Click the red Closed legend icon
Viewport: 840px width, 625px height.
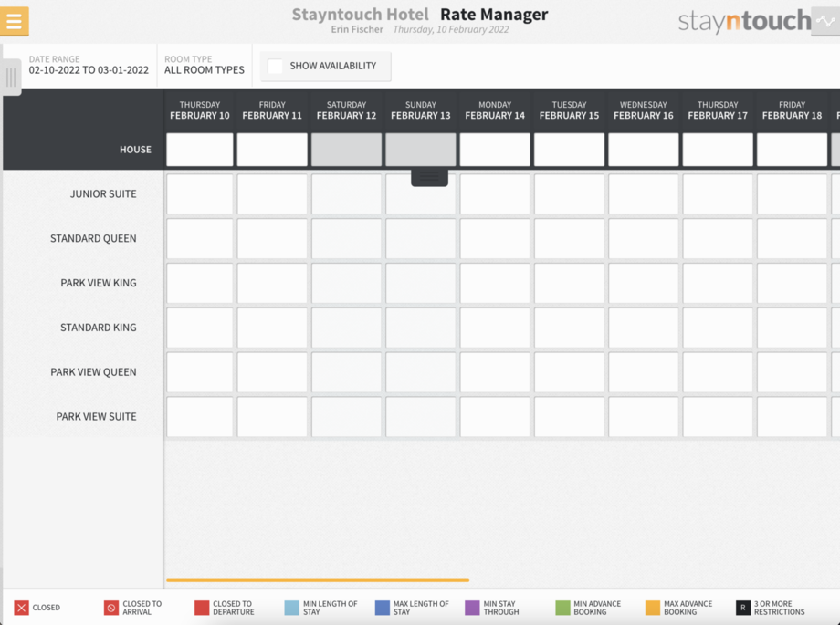point(21,608)
